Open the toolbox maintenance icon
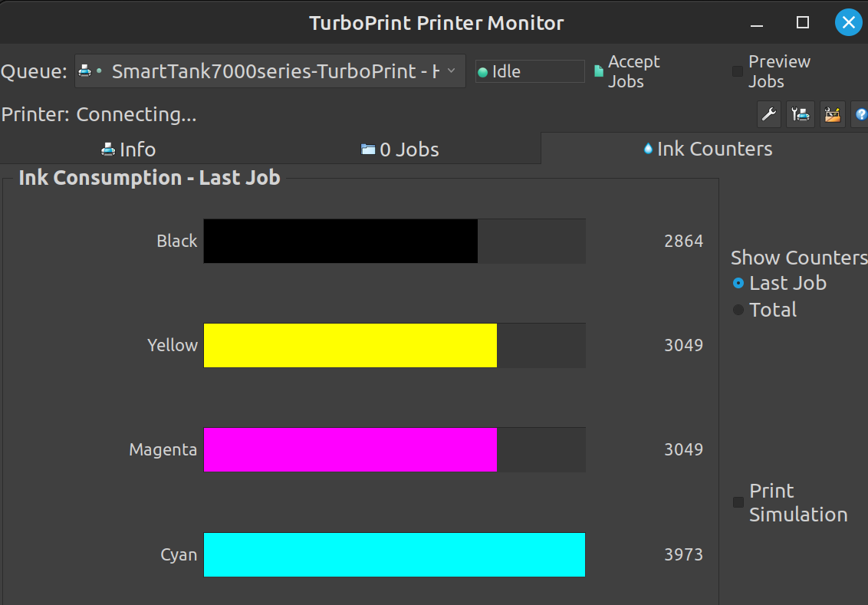The height and width of the screenshot is (605, 868). (832, 115)
